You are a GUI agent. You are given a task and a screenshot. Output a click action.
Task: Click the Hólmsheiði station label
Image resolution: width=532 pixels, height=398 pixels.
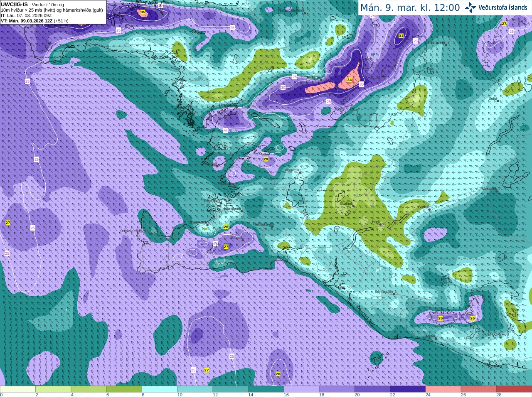point(232,209)
